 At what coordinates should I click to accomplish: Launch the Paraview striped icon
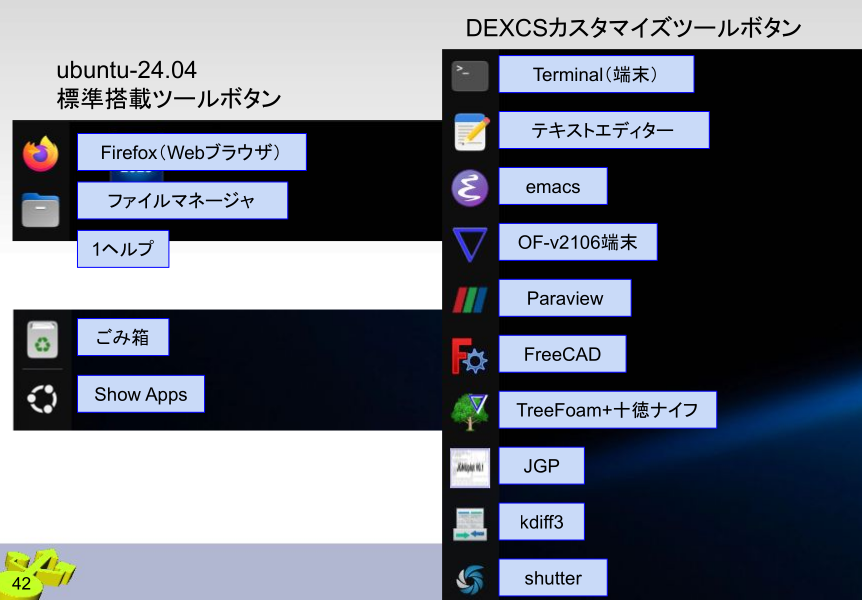[x=470, y=300]
